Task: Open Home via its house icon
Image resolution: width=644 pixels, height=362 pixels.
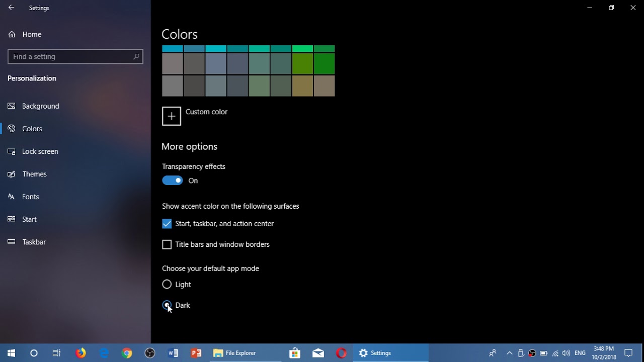Action: coord(12,34)
